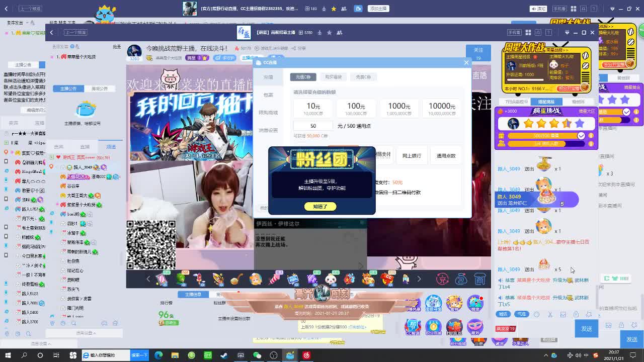Screen dimensions: 644x362
Task: Select the 10元 recharge amount
Action: coord(313,108)
